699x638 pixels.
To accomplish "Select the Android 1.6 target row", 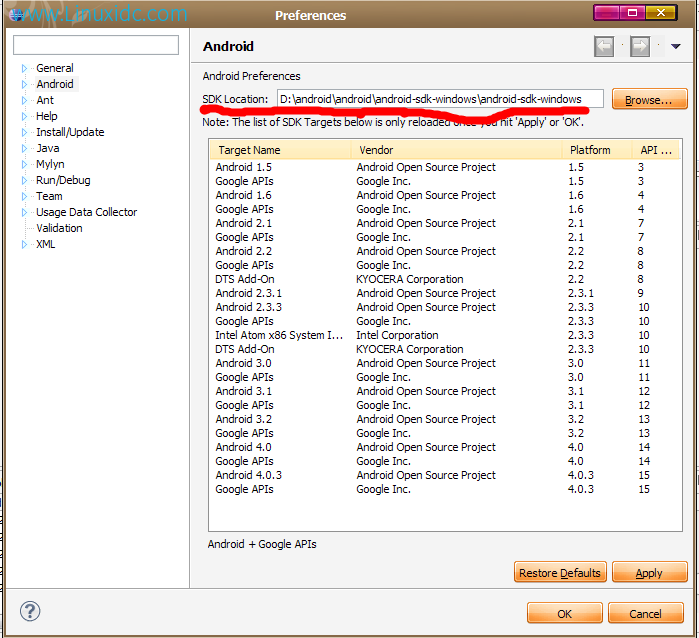I will click(x=445, y=195).
